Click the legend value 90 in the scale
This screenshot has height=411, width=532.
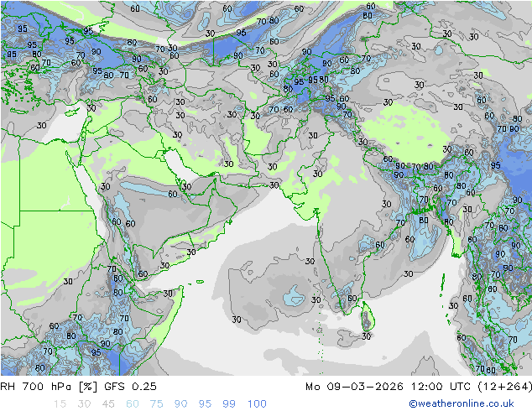[x=180, y=404]
